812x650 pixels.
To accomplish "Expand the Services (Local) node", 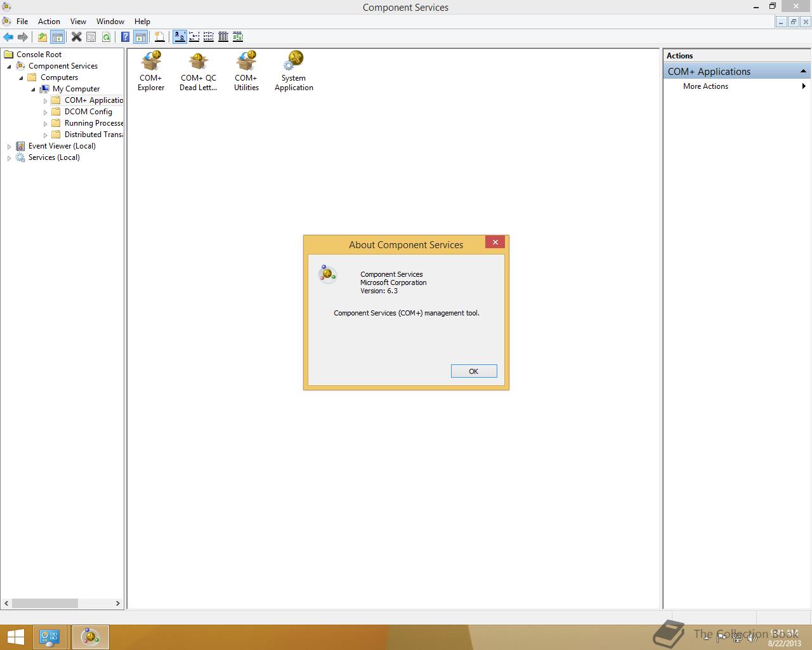I will pos(10,158).
